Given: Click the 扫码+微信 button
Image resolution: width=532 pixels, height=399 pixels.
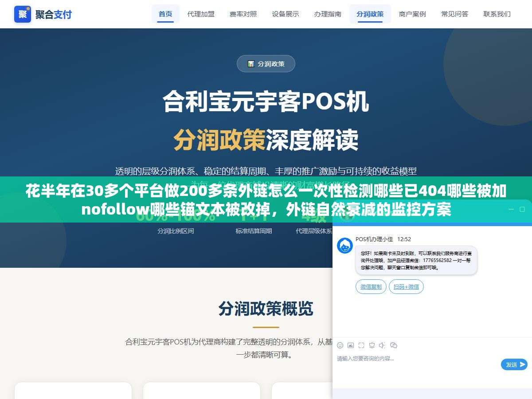Looking at the screenshot, I should tap(406, 287).
